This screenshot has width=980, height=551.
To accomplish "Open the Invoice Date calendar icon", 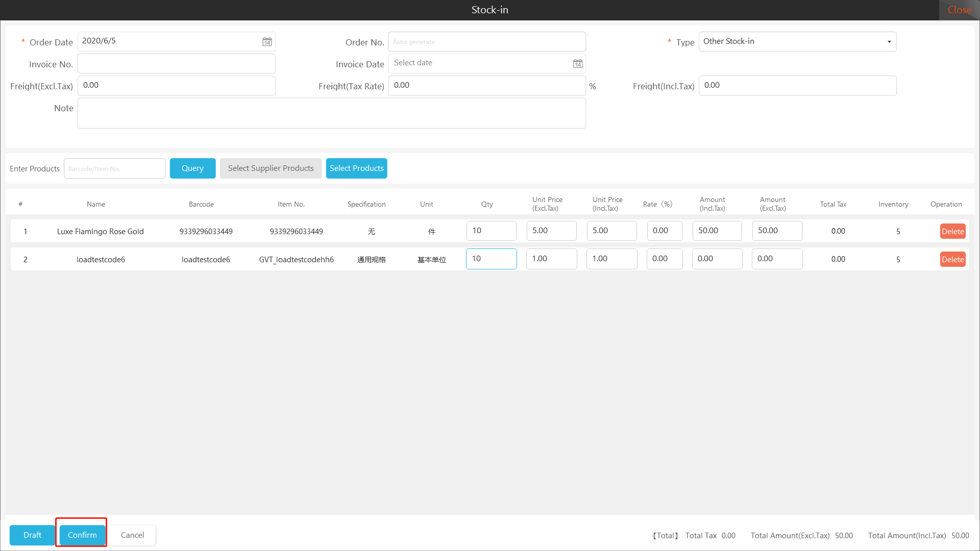I will point(577,64).
